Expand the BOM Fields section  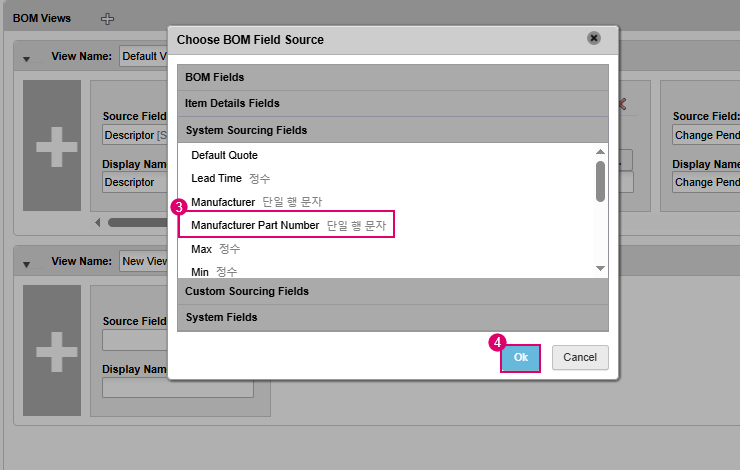(x=392, y=77)
